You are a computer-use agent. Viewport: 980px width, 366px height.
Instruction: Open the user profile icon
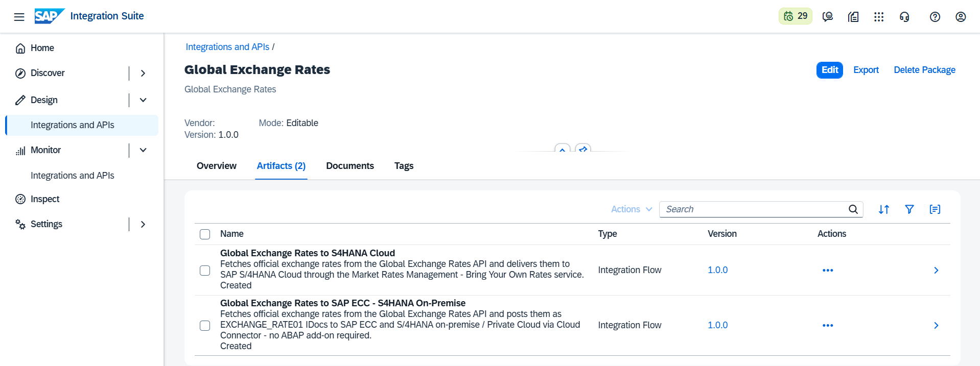click(x=961, y=17)
